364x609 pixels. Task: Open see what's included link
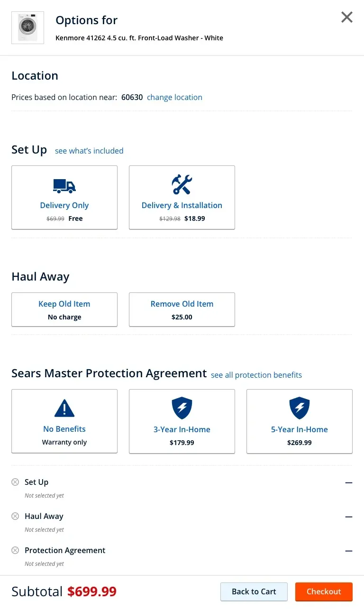click(x=89, y=151)
